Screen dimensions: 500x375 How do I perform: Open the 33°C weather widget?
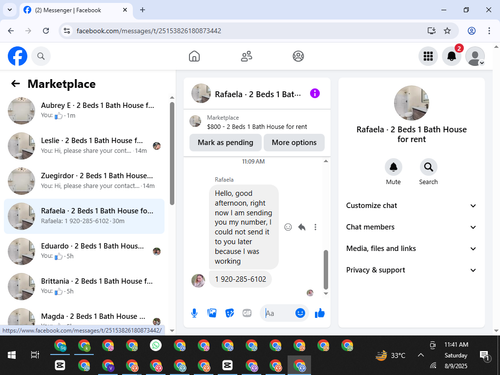pyautogui.click(x=390, y=355)
